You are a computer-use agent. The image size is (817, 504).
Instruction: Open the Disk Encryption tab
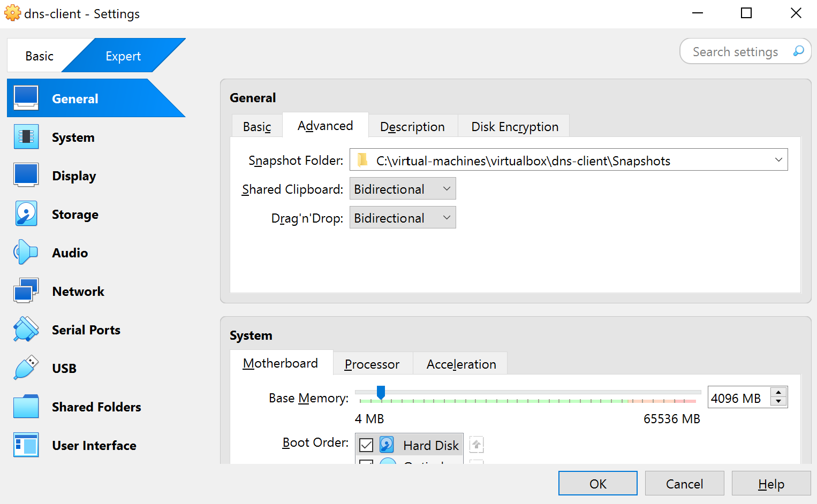point(515,126)
